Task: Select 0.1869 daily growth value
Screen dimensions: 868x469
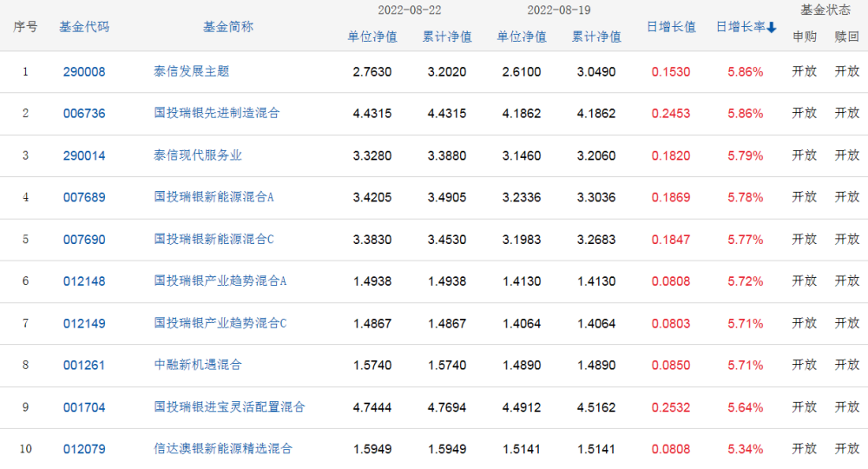Action: (671, 197)
